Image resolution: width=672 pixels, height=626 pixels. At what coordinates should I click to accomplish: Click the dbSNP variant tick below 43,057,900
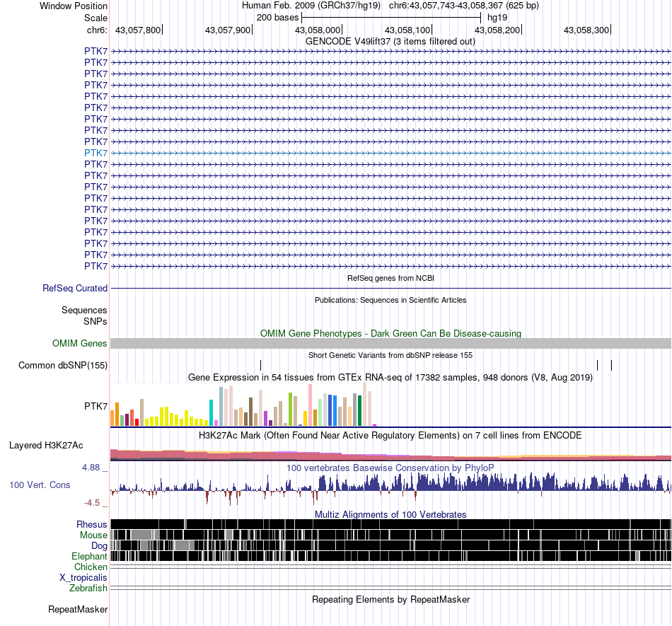tap(260, 366)
